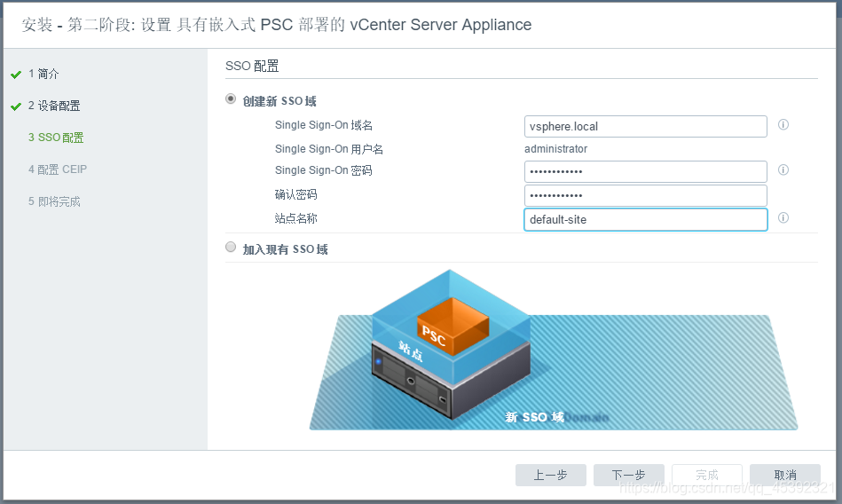Click the PSC server diagram illustration
This screenshot has width=842, height=504.
click(x=553, y=350)
